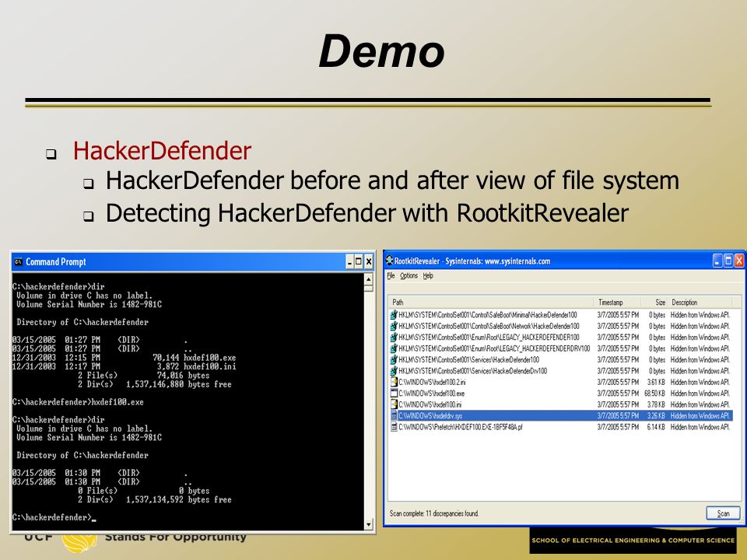
Task: Start a scan with the Scan button
Action: click(723, 513)
